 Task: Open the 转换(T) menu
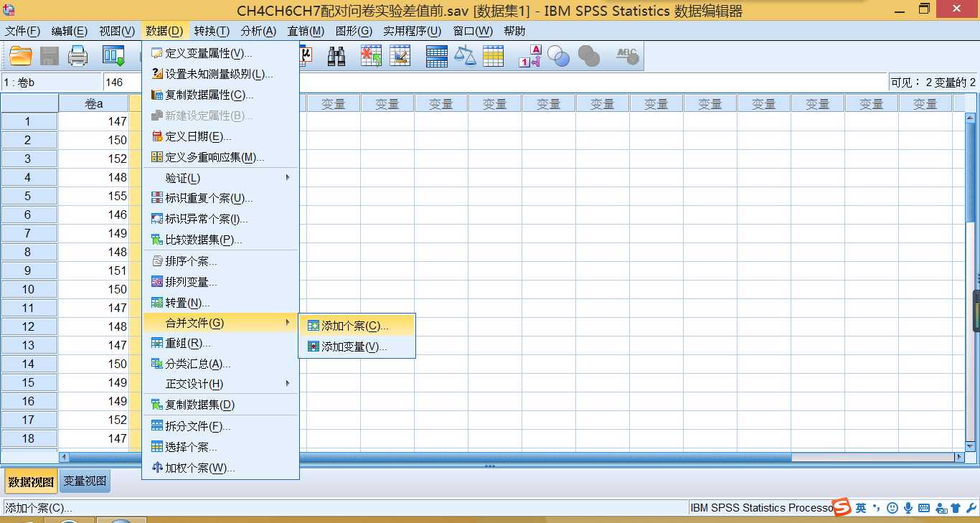(x=212, y=31)
